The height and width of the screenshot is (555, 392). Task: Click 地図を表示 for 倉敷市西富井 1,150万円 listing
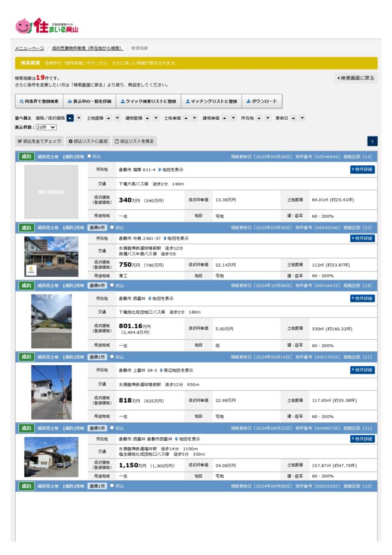[190, 439]
